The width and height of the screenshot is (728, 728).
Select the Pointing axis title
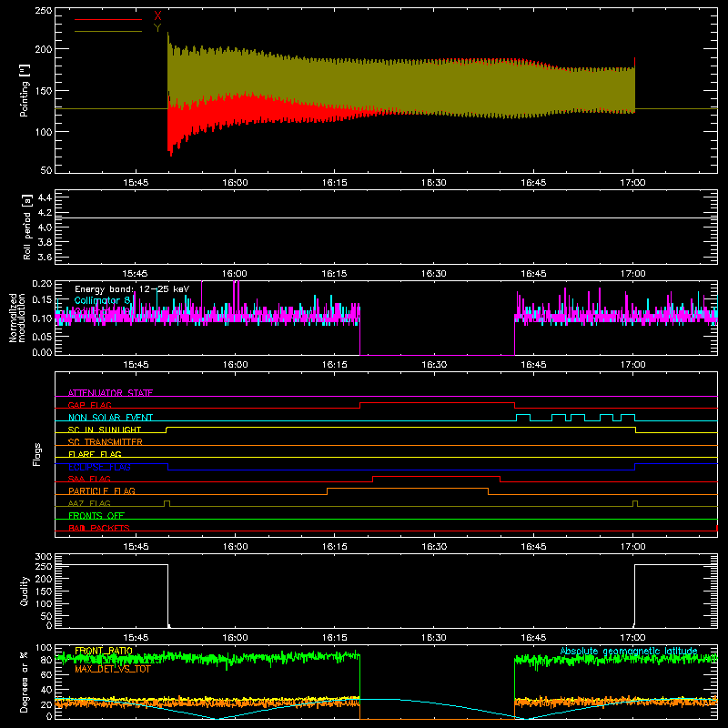tap(24, 90)
